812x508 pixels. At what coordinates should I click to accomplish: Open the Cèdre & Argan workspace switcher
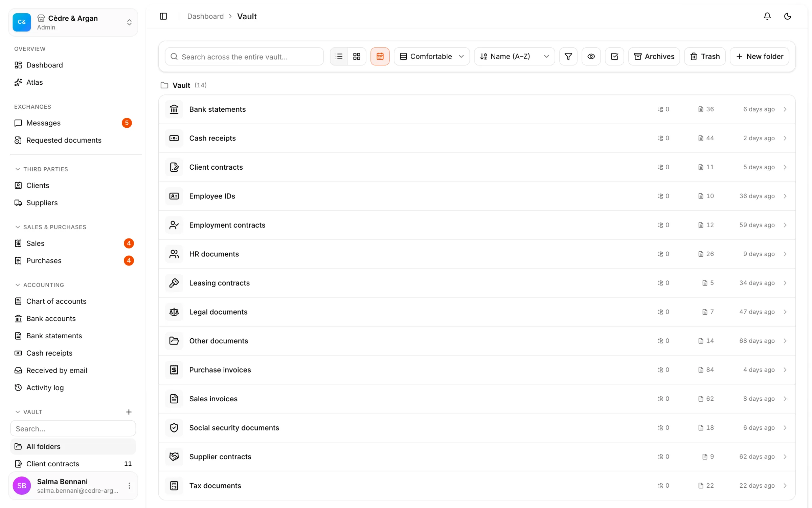click(73, 22)
